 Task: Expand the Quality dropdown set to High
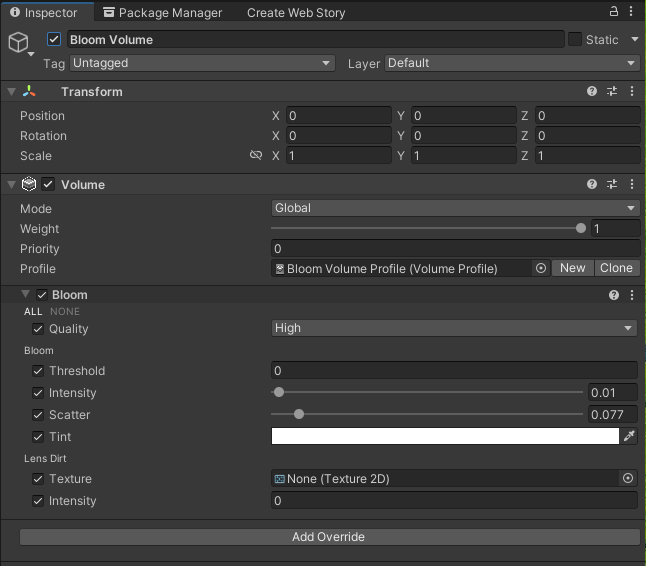tap(455, 328)
